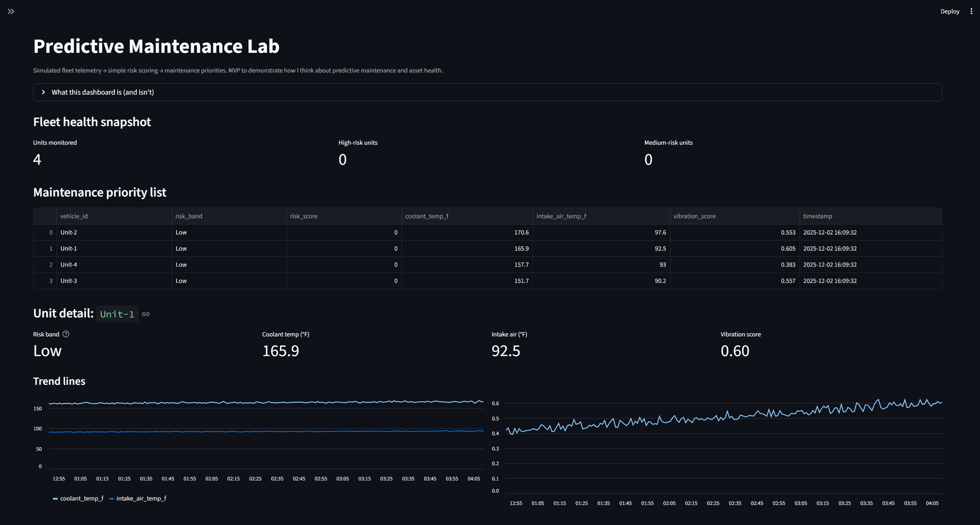
Task: Click the Unit-1 code label
Action: (x=117, y=314)
